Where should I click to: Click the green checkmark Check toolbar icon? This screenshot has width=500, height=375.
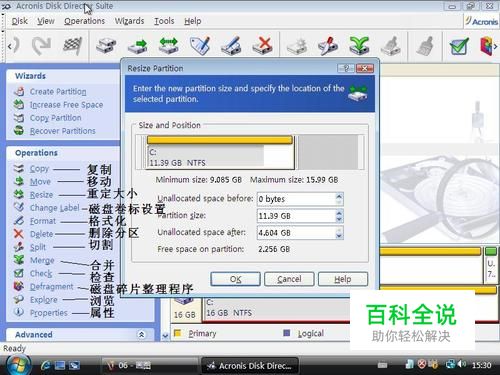459,46
